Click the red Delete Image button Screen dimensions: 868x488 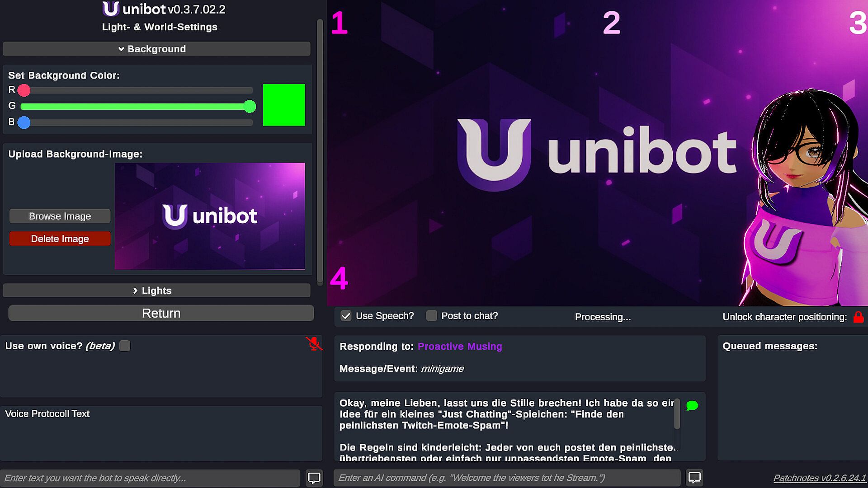pyautogui.click(x=60, y=239)
